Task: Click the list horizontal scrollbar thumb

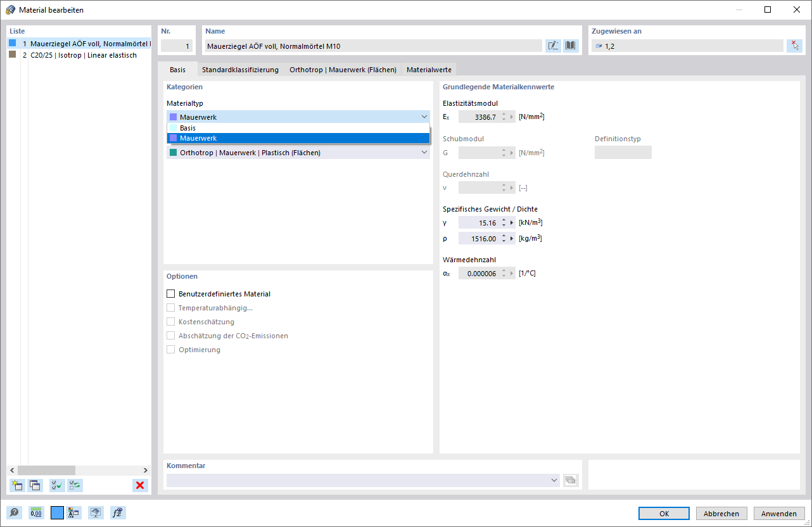Action: pyautogui.click(x=46, y=470)
